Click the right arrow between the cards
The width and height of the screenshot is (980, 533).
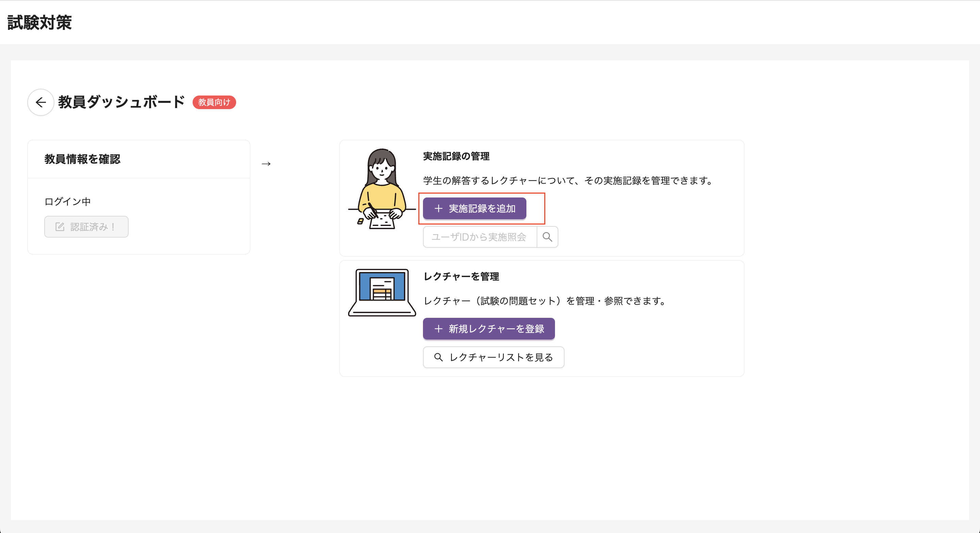266,164
